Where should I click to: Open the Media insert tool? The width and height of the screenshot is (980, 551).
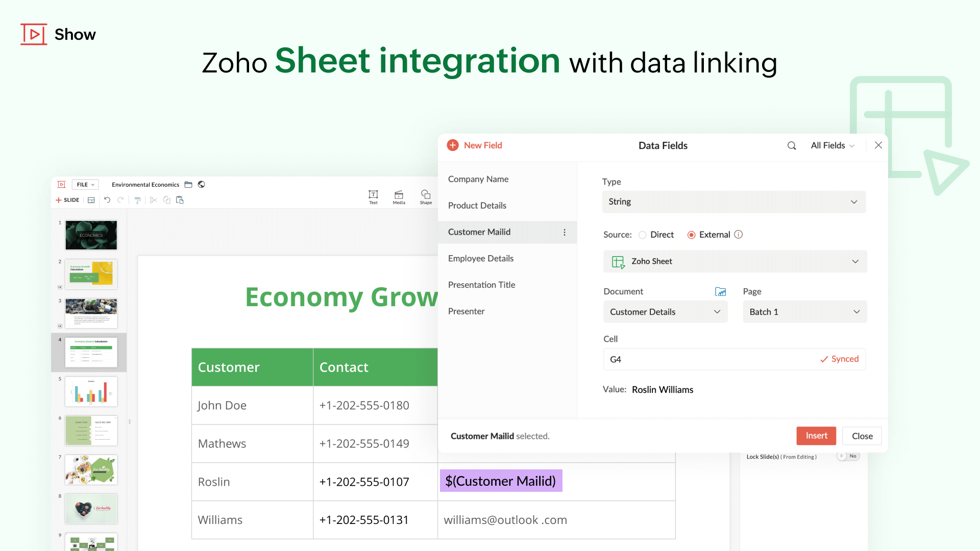click(399, 197)
